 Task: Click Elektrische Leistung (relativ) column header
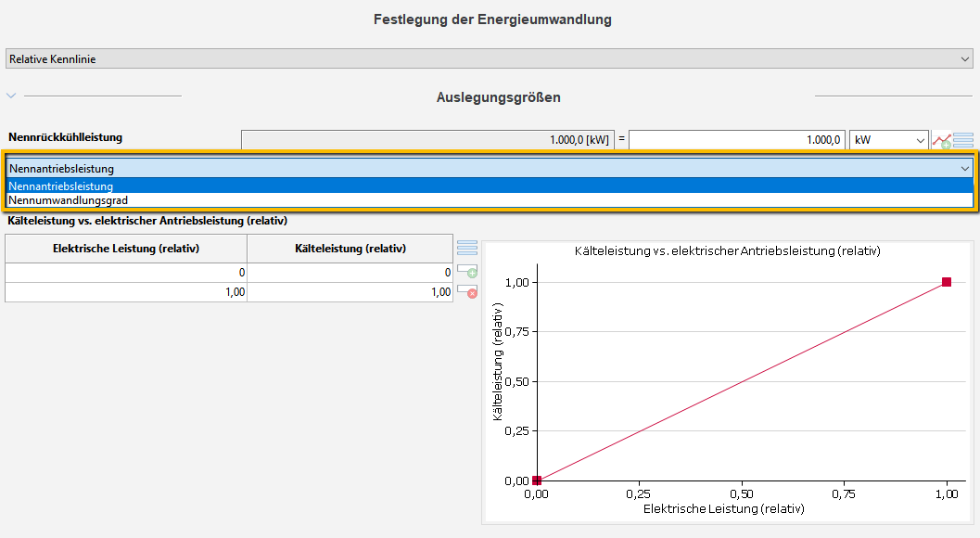point(126,249)
